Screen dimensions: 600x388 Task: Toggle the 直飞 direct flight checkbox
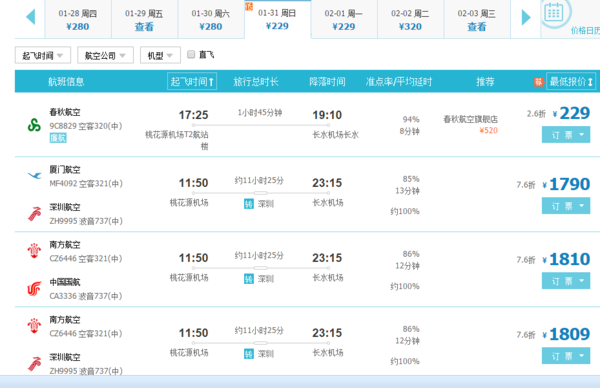pos(191,54)
